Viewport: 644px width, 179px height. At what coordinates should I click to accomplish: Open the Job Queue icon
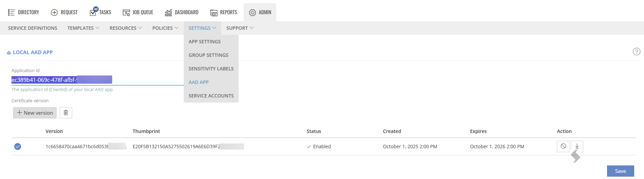tap(126, 13)
